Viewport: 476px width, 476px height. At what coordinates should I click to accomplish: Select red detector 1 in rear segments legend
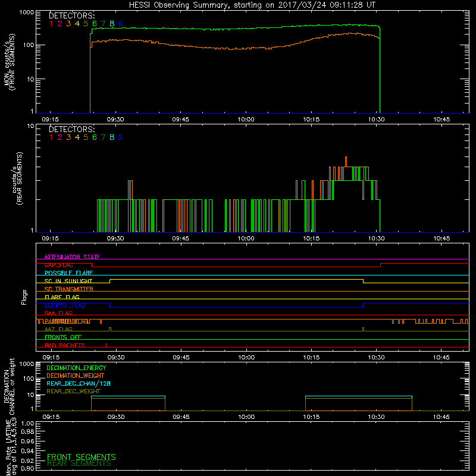click(x=51, y=137)
